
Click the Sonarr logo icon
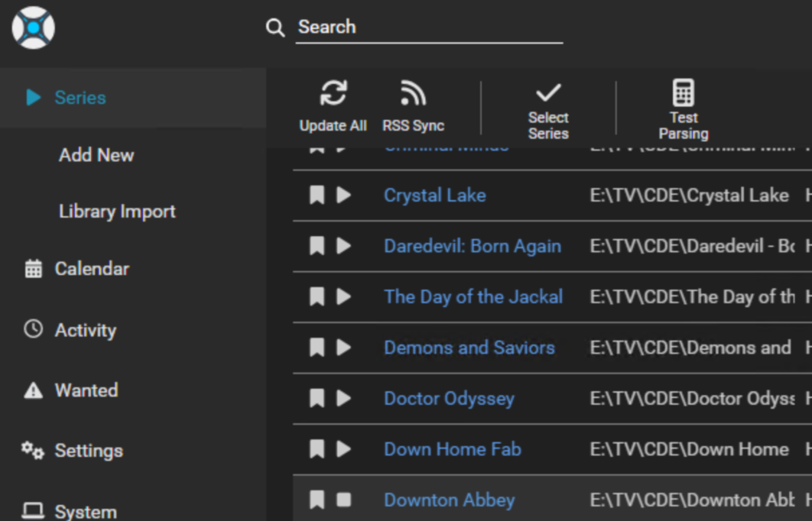coord(34,28)
